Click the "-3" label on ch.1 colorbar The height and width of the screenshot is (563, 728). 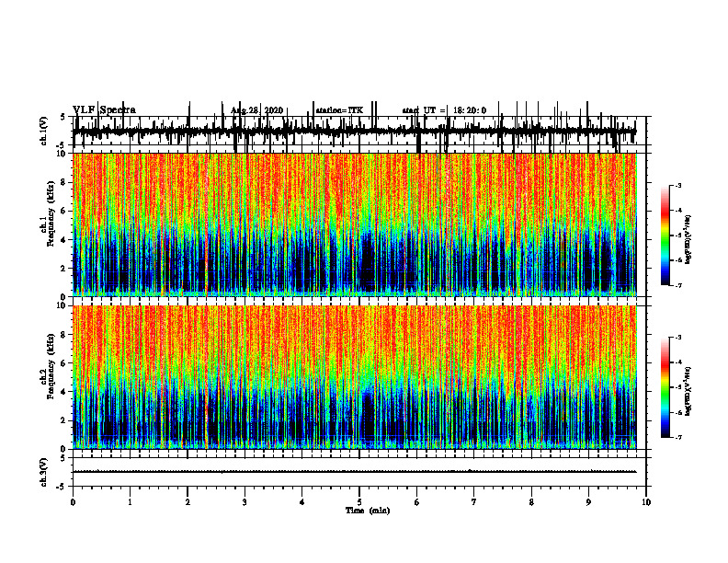(678, 186)
